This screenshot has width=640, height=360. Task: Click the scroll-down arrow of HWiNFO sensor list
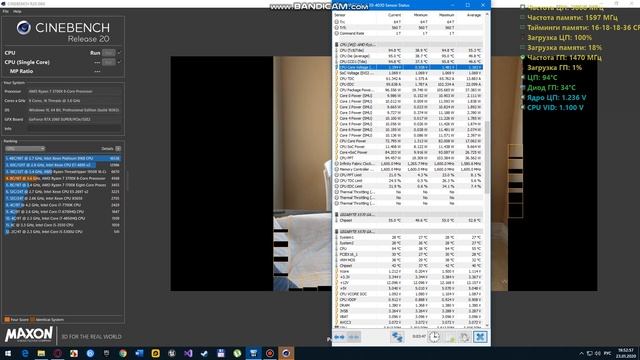487,326
